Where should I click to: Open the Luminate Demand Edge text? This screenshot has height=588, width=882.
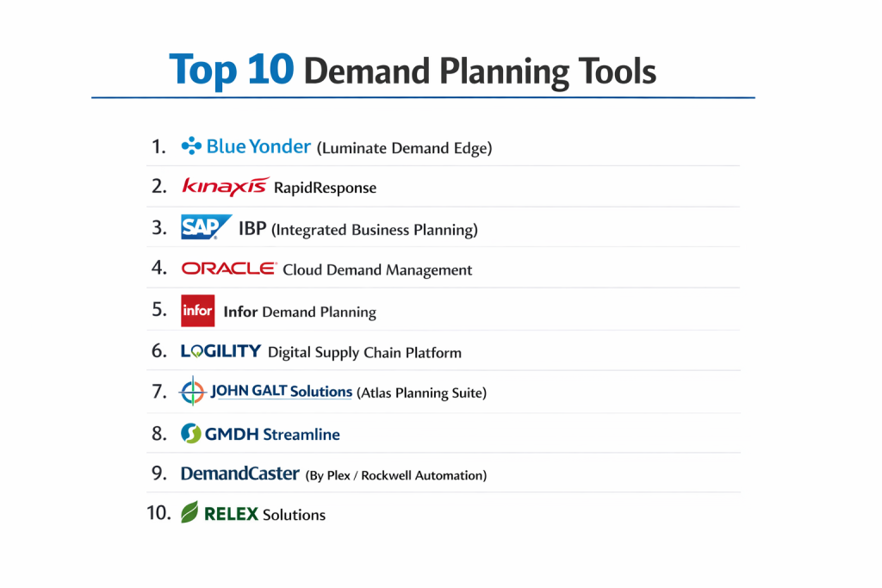[x=404, y=148]
